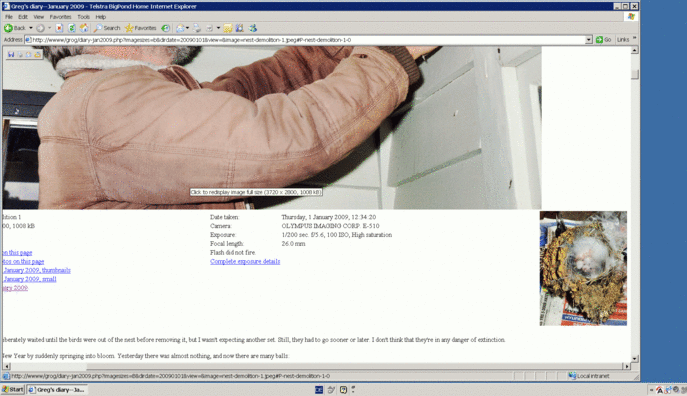Click the Mail toolbar icon
This screenshot has height=396, width=687.
pos(180,28)
